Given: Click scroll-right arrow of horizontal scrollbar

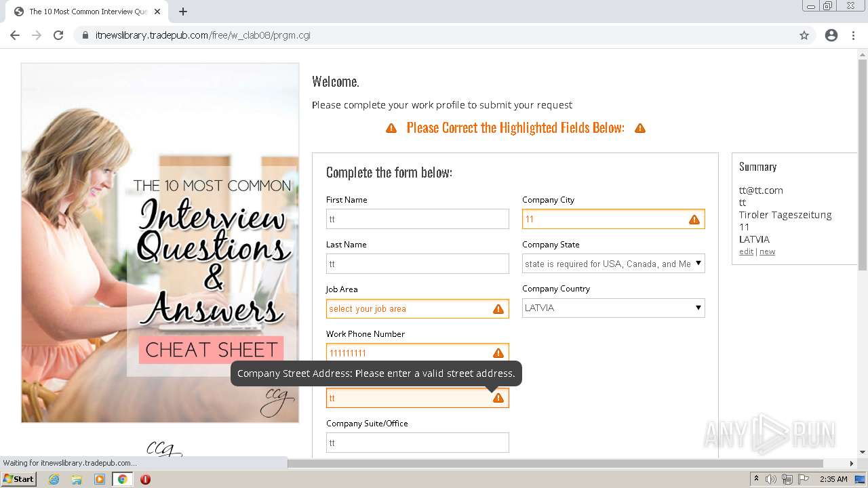Looking at the screenshot, I should [852, 464].
